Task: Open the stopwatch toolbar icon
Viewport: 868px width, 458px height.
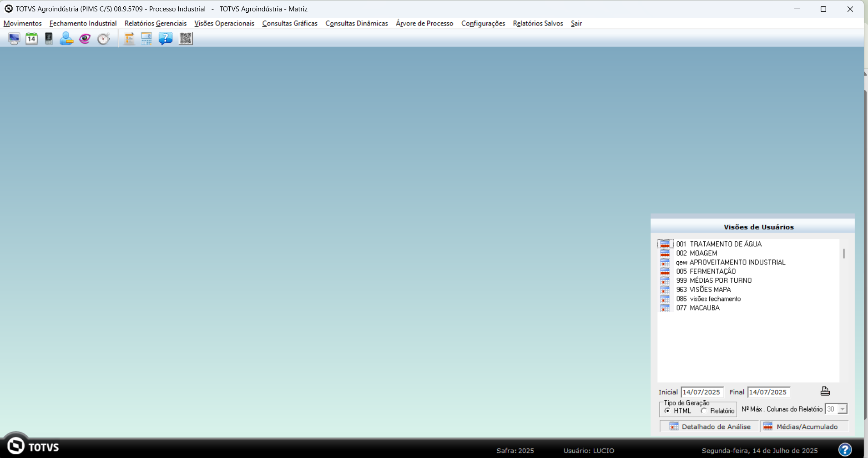Action: pyautogui.click(x=104, y=39)
